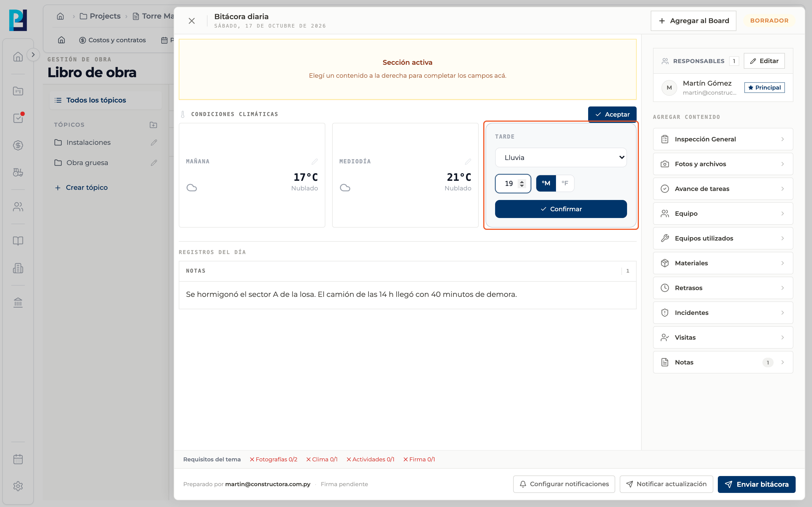Click the pencil icon on Mañana card
812x507 pixels.
point(314,162)
